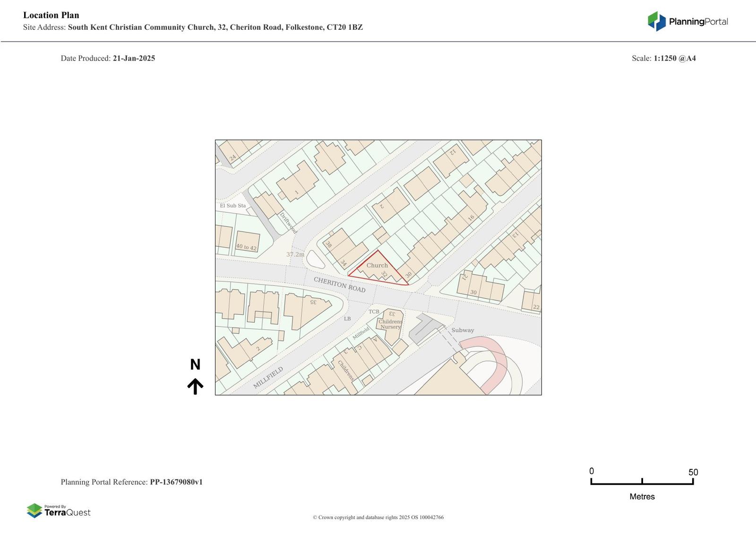Image resolution: width=756 pixels, height=535 pixels.
Task: Click the TerraQuest layered logo icon
Action: click(34, 510)
